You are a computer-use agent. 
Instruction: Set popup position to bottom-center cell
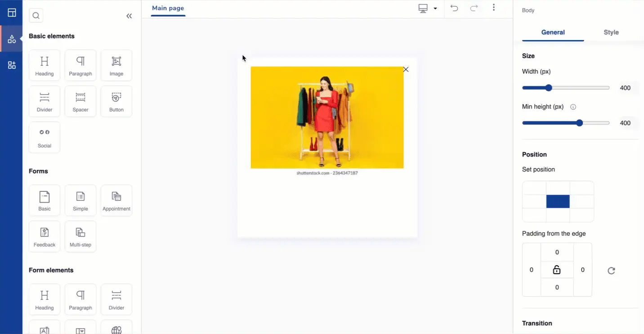pyautogui.click(x=558, y=215)
